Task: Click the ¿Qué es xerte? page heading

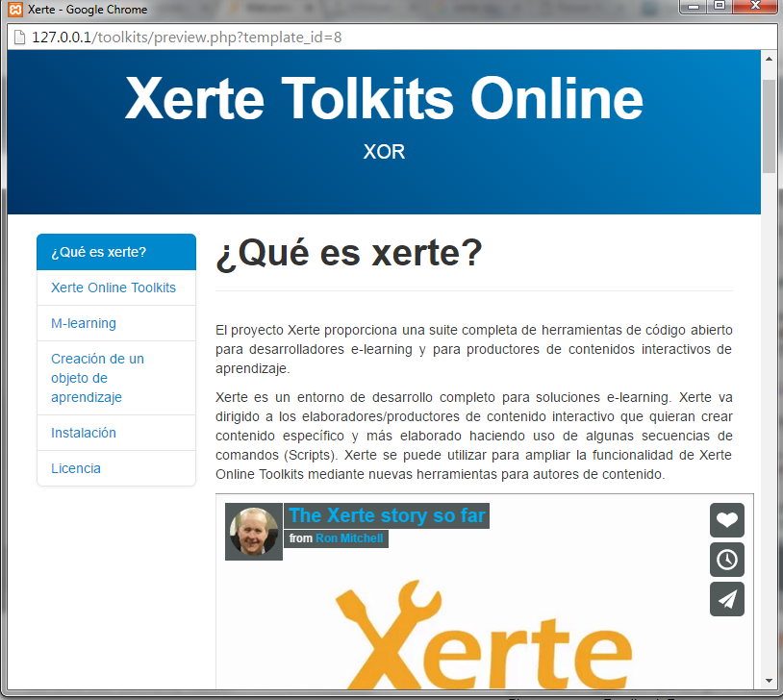Action: [349, 254]
